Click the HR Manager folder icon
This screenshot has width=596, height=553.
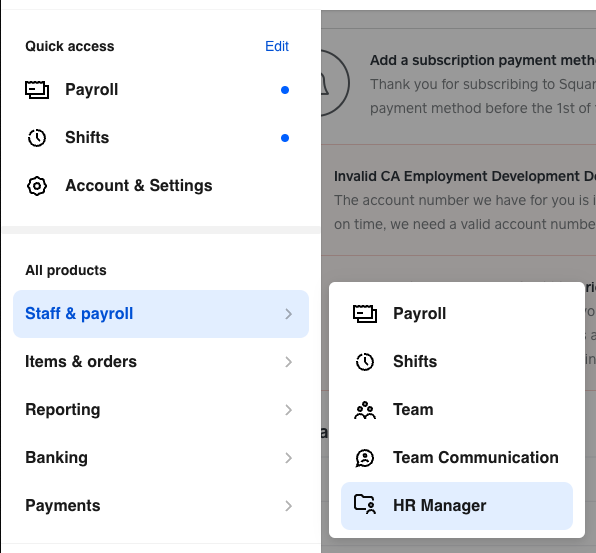pos(365,505)
